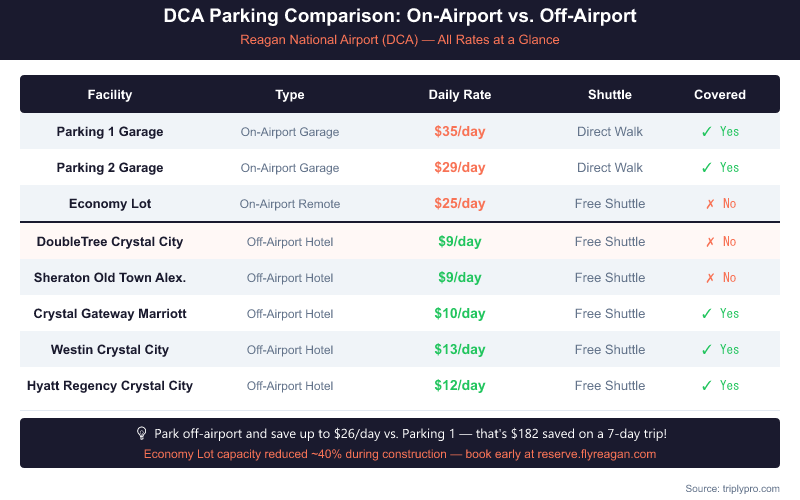Viewport: 800px width, 500px height.
Task: Click the Facility column header
Action: [x=110, y=95]
